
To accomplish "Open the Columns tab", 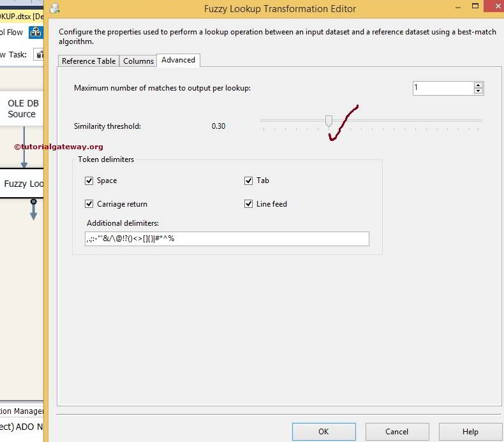I will (x=138, y=61).
